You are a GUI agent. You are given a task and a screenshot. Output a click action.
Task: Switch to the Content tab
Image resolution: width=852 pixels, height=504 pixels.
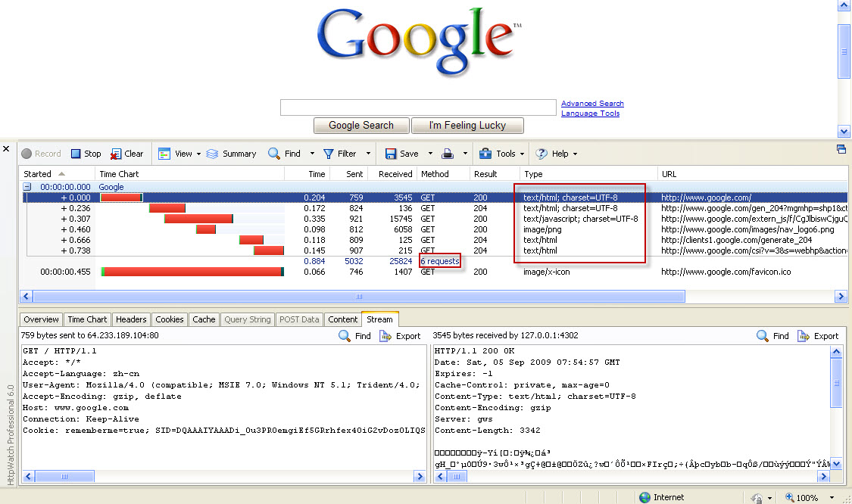click(x=343, y=319)
